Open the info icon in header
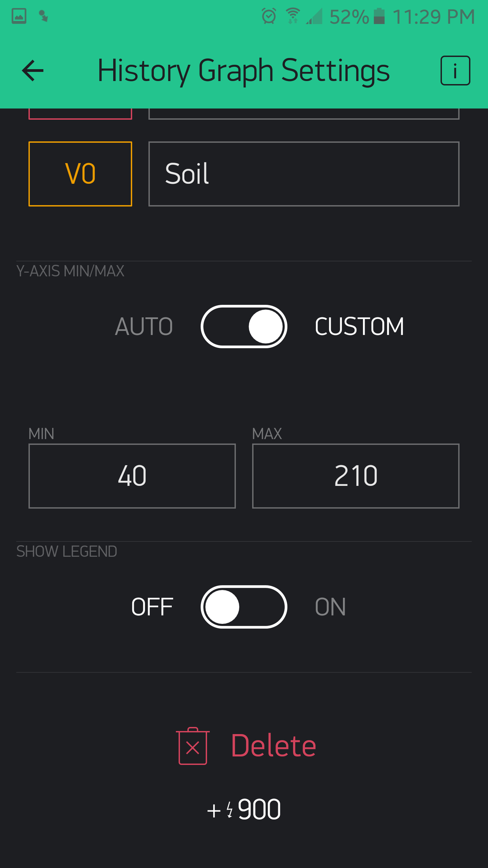Screen dimensions: 488x868 pos(455,71)
